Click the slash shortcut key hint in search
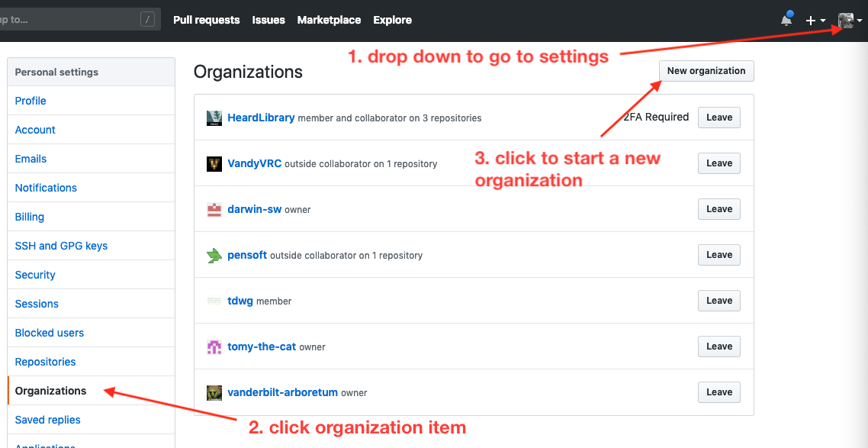868x448 pixels. (x=147, y=20)
